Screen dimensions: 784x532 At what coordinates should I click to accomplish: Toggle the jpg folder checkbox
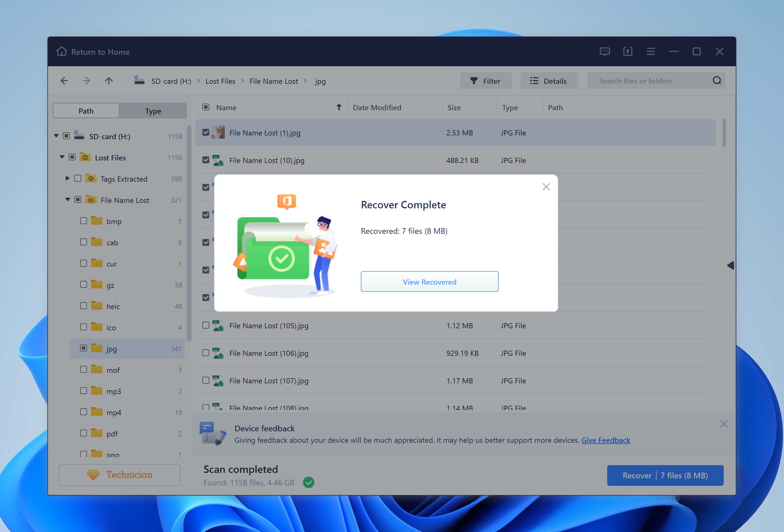(x=83, y=348)
